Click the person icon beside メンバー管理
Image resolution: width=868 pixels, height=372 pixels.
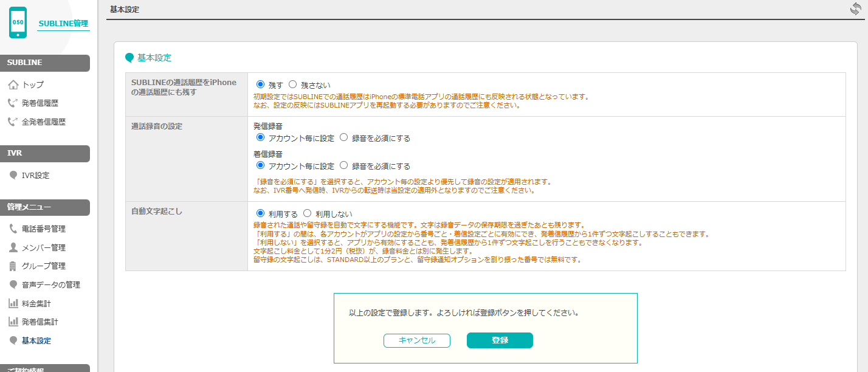tap(13, 247)
